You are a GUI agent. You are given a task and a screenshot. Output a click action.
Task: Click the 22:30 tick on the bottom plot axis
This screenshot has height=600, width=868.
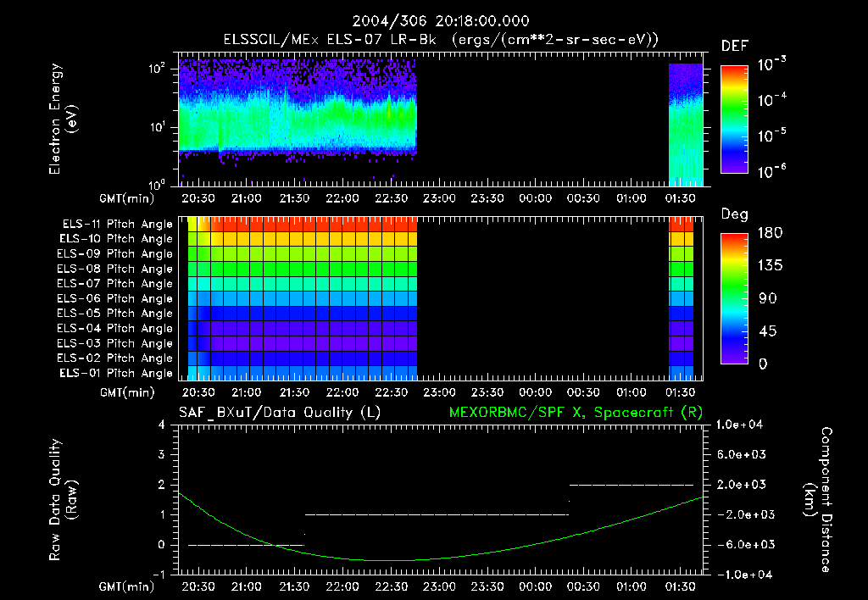coord(392,586)
